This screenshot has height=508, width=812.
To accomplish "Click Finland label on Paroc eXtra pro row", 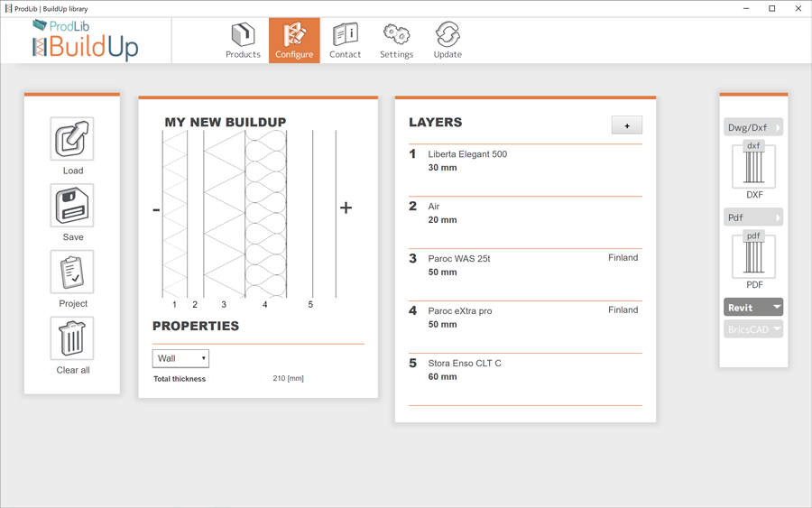I will point(623,310).
